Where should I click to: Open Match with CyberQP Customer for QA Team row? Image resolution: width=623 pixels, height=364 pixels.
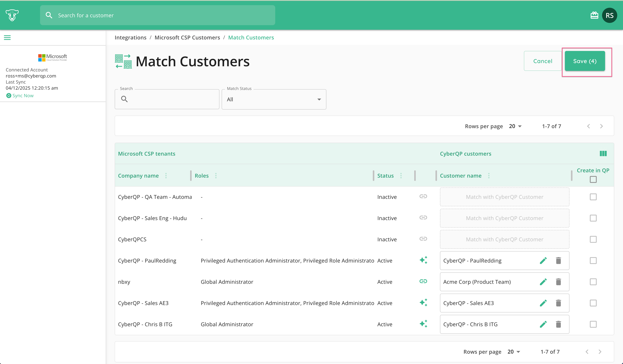tap(505, 197)
